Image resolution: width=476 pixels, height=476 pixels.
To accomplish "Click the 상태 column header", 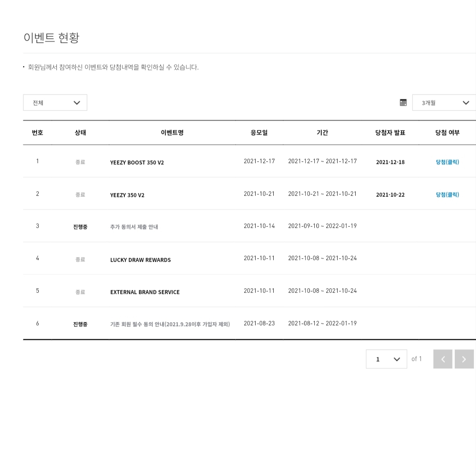I will [81, 133].
